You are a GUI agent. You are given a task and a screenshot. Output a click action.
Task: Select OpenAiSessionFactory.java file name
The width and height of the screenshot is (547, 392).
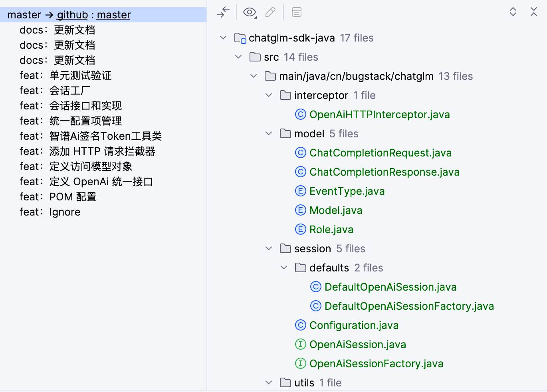[377, 364]
